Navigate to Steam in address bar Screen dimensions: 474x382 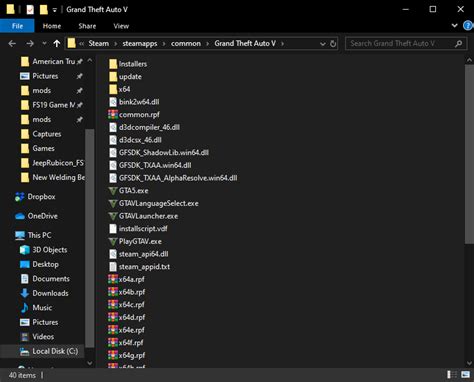click(99, 44)
